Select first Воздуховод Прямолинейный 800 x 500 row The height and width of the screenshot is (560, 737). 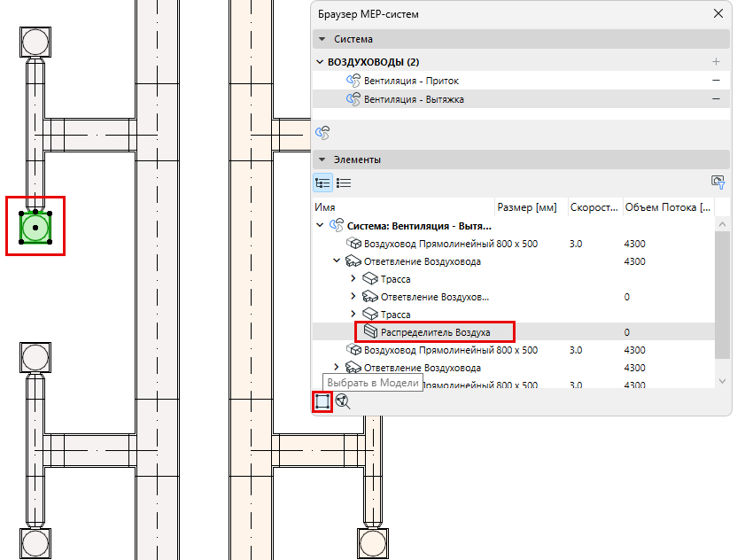coord(514,244)
